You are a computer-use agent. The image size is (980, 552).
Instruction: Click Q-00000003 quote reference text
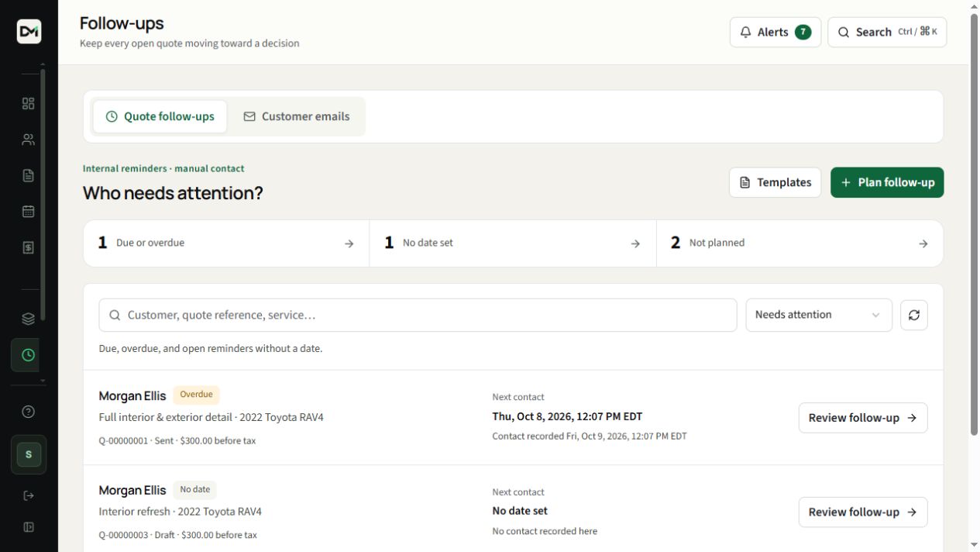point(125,535)
